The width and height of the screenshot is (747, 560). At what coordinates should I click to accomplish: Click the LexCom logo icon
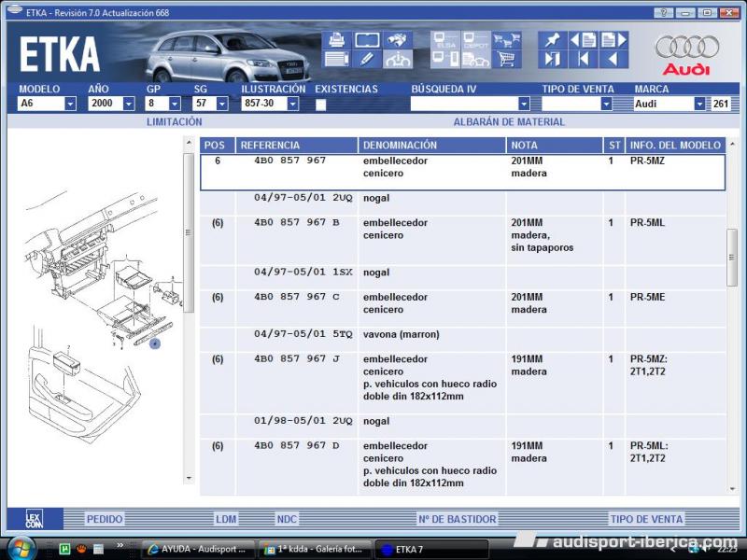[35, 519]
